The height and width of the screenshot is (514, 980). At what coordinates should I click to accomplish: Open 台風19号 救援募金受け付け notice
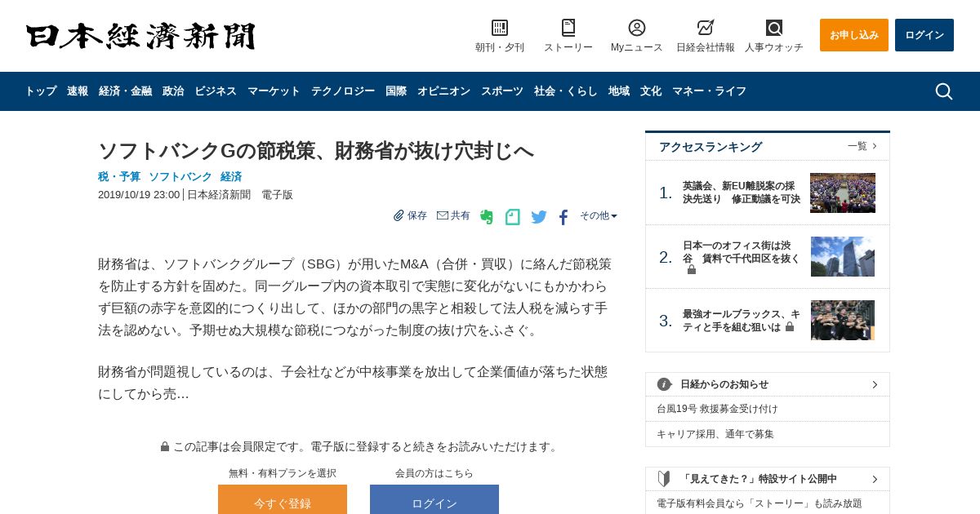pyautogui.click(x=717, y=409)
